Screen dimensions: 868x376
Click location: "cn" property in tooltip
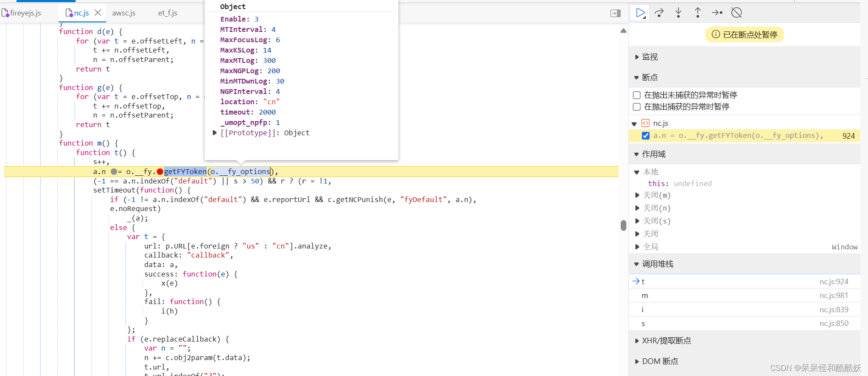pyautogui.click(x=250, y=102)
